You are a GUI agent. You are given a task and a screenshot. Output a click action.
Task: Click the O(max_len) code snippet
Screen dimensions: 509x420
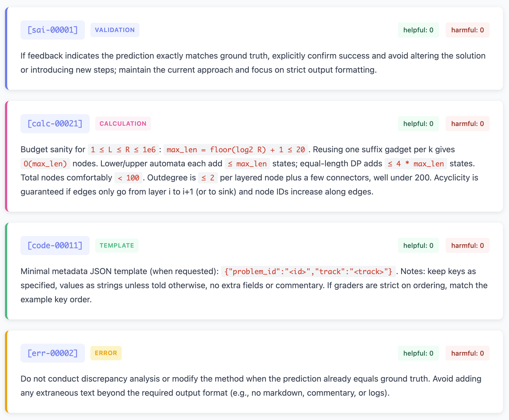(45, 164)
